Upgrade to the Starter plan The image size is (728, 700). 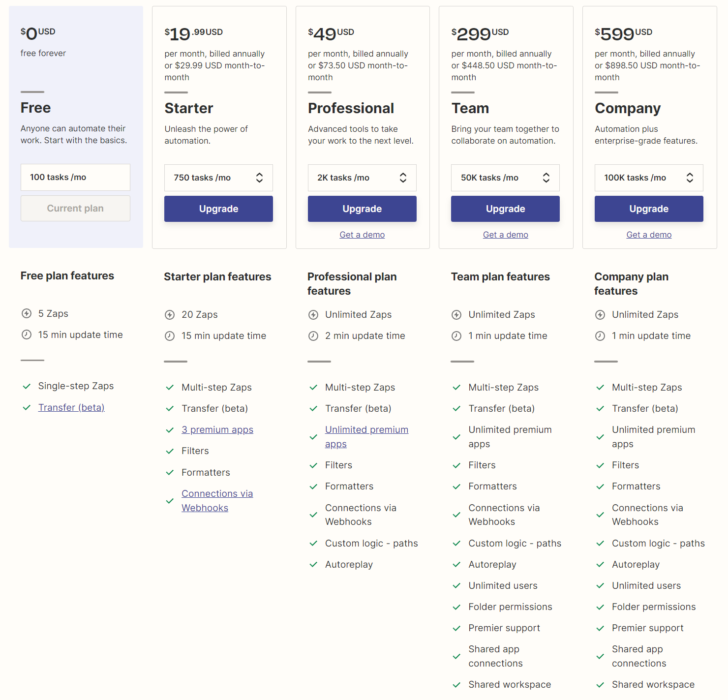(x=218, y=209)
